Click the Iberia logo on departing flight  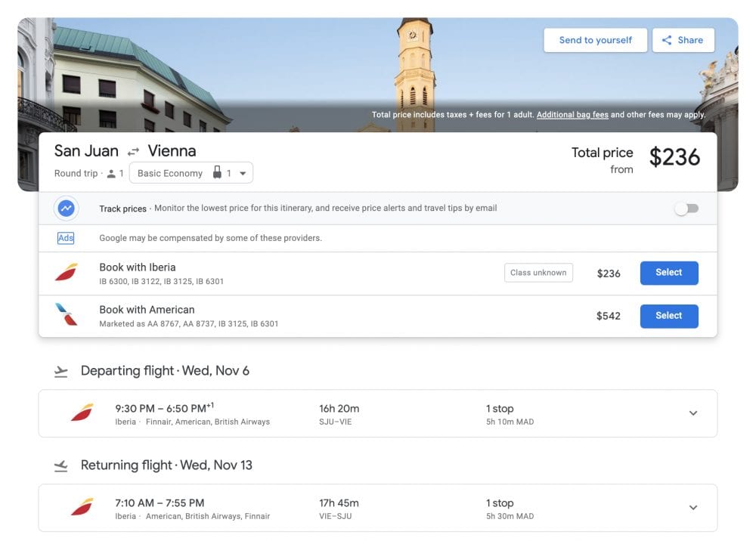click(82, 413)
